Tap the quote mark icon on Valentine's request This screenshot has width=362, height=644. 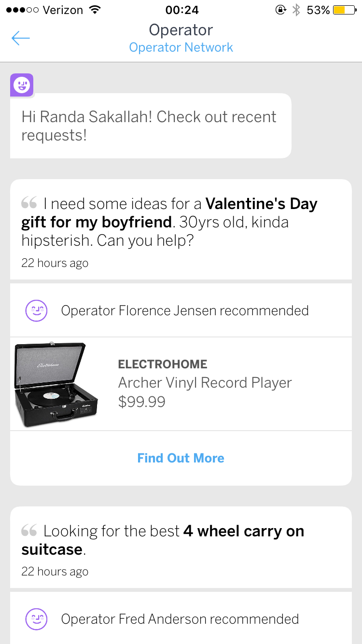point(29,203)
